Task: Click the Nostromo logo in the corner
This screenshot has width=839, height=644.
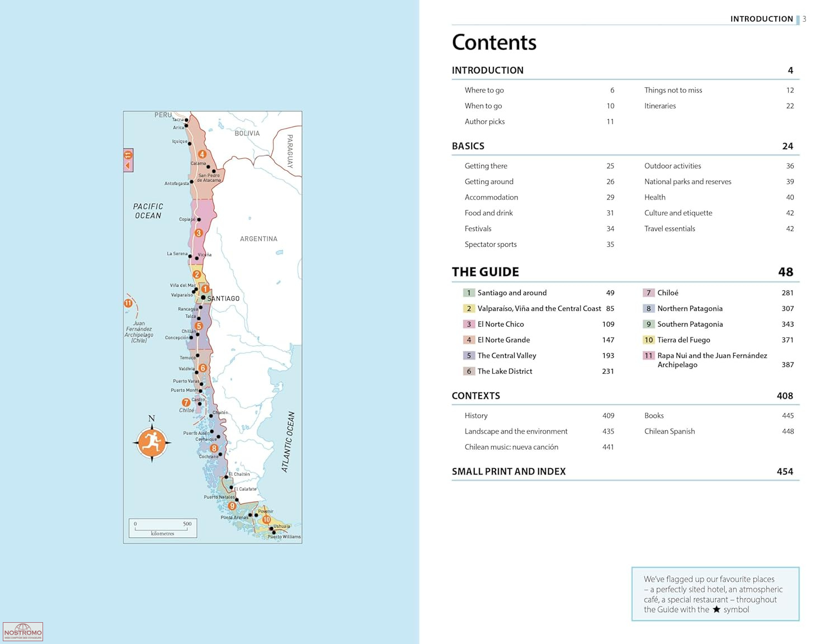Action: (23, 632)
